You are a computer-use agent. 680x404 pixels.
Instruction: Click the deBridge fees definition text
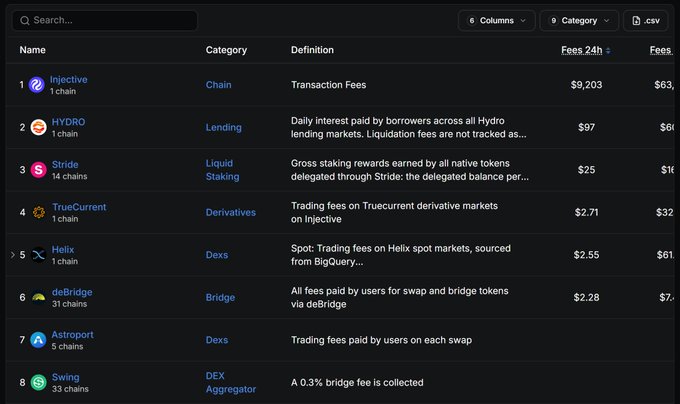coord(399,297)
